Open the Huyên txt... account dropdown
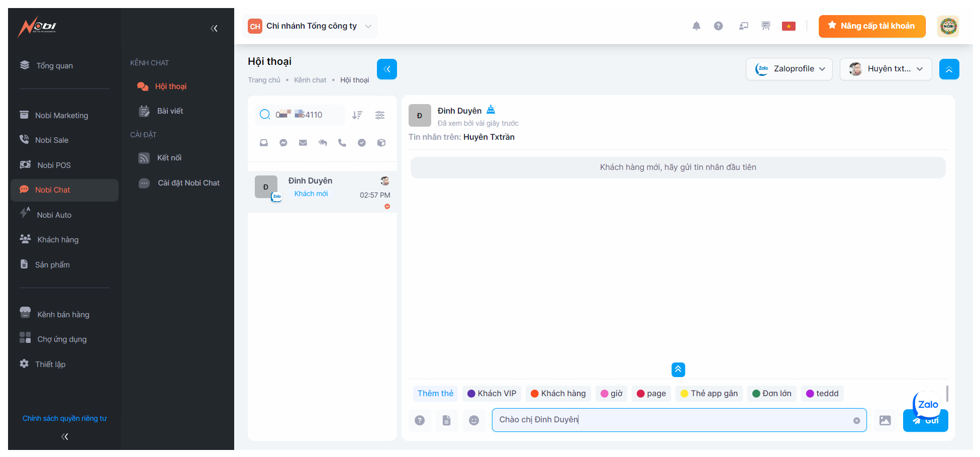Viewport: 980px width, 457px height. pyautogui.click(x=886, y=69)
